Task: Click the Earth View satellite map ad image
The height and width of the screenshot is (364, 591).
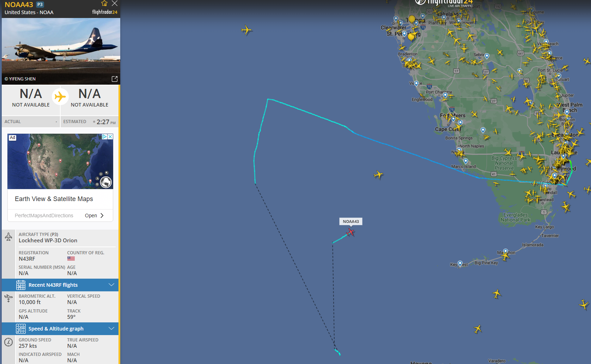Action: click(x=60, y=162)
